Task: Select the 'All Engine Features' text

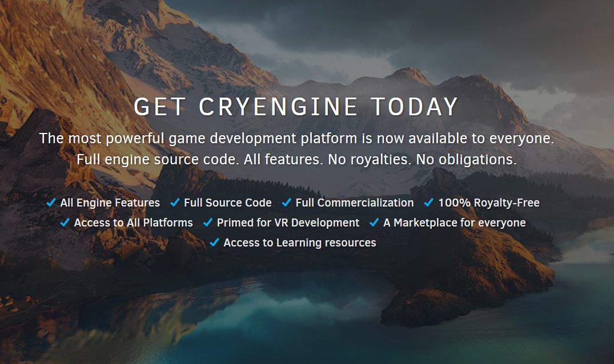Action: (110, 203)
